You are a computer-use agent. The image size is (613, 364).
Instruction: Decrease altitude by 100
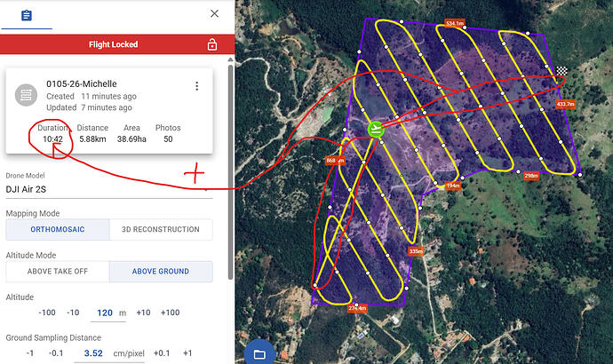point(47,313)
